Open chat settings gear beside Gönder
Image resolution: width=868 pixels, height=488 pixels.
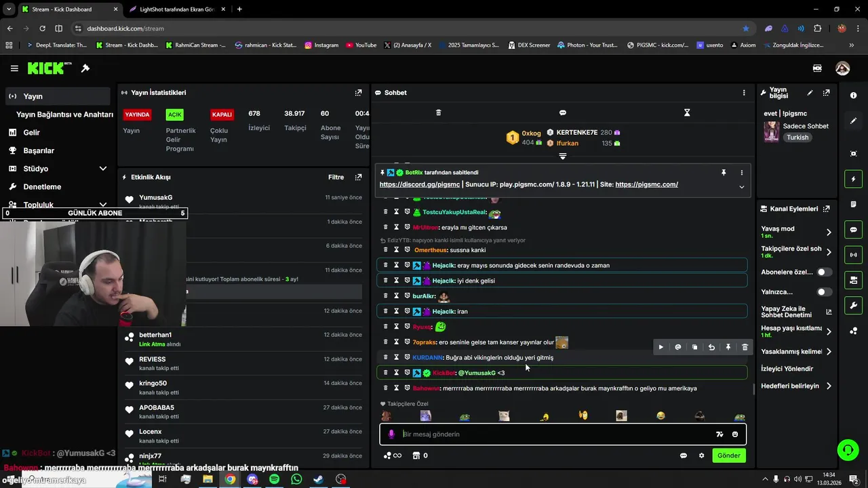701,455
